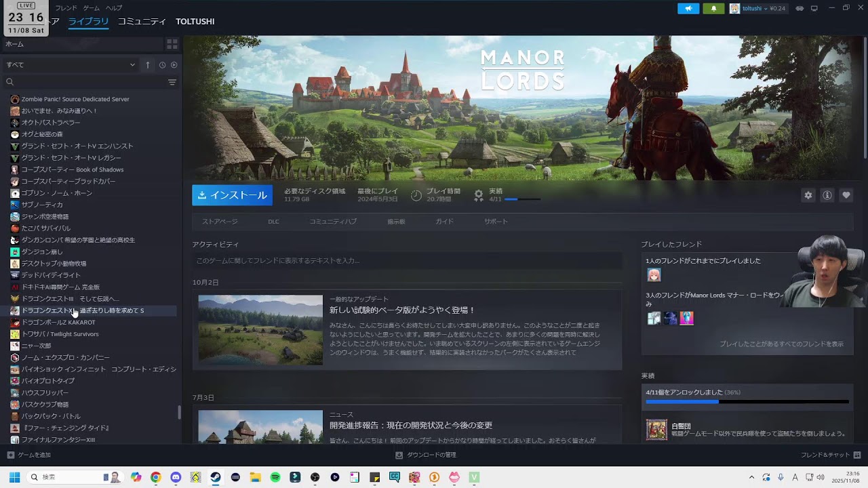Go to the ストアページ link
The height and width of the screenshot is (488, 868).
point(220,222)
